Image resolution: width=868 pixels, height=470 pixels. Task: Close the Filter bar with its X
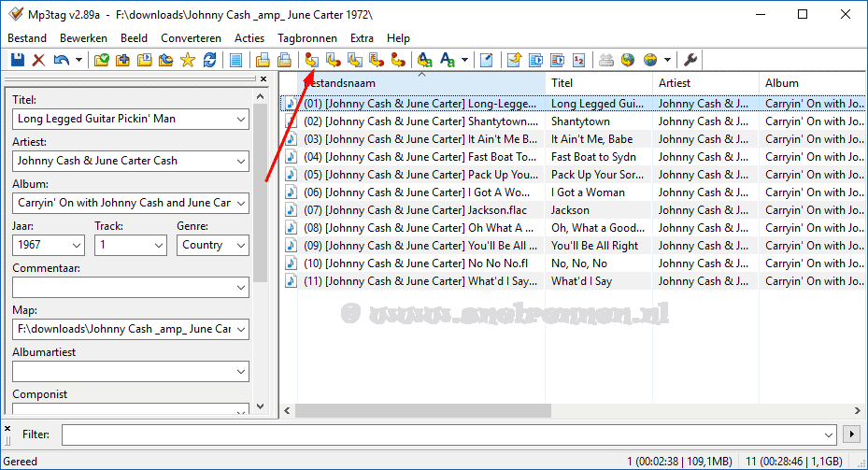7,429
